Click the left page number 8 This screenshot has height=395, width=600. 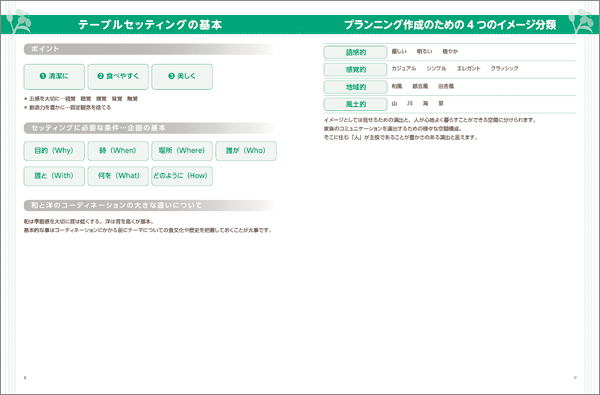pos(25,378)
